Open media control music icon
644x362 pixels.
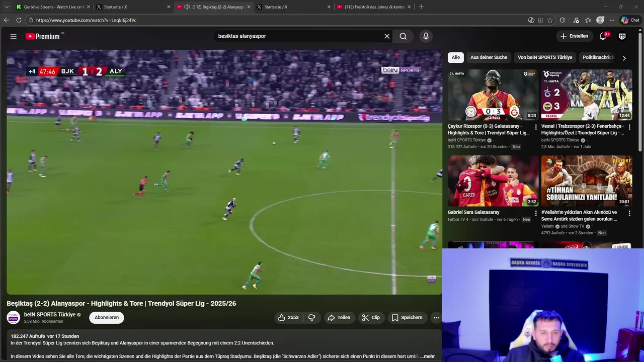[575, 20]
